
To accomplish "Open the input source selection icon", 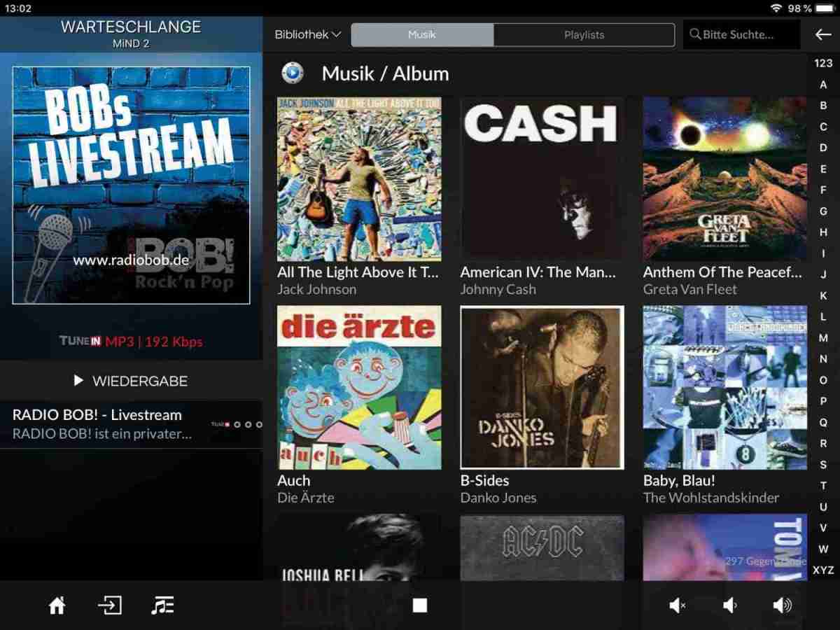I will pos(110,605).
